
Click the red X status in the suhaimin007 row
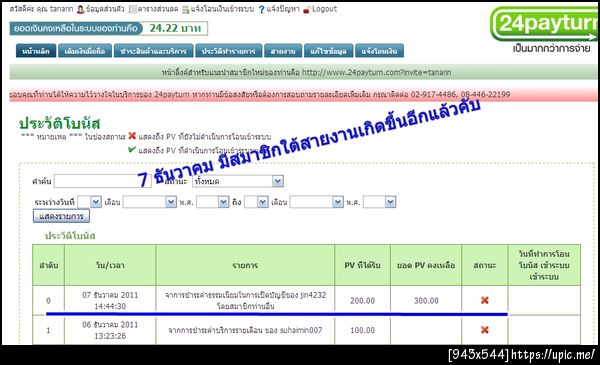[x=484, y=330]
